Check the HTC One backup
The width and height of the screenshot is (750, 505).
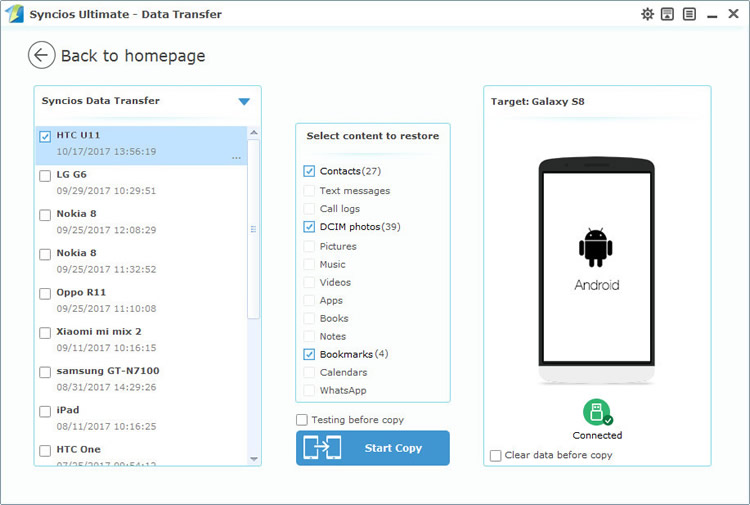click(x=45, y=450)
